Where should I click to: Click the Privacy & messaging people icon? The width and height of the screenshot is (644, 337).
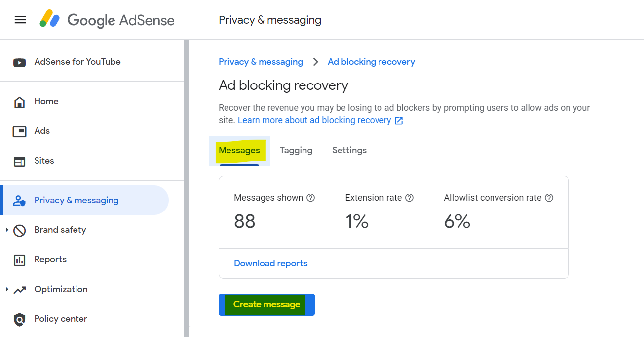(x=19, y=200)
